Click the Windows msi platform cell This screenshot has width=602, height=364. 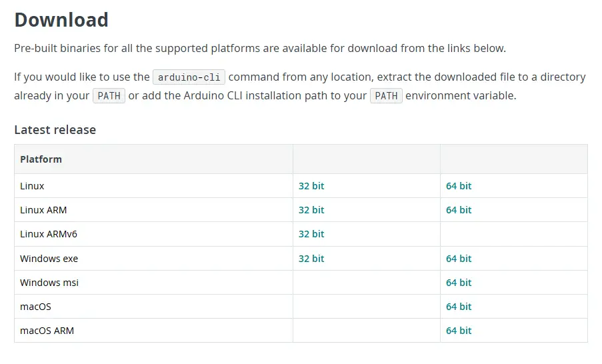(153, 283)
